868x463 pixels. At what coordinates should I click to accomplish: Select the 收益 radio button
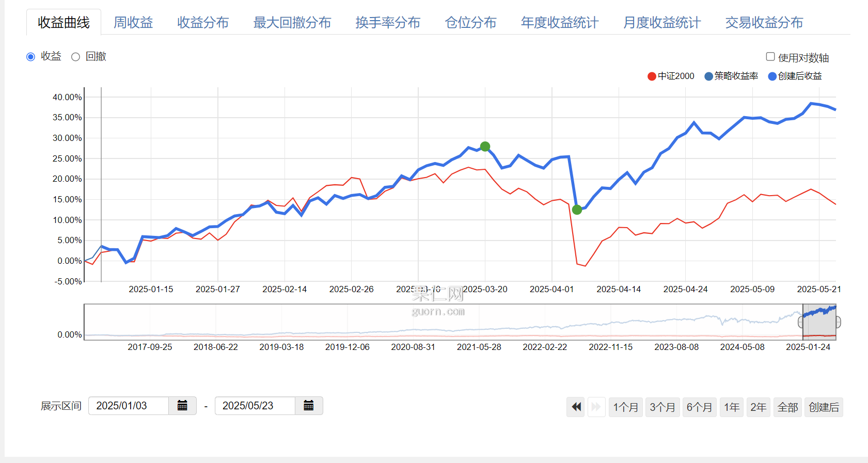pyautogui.click(x=30, y=57)
